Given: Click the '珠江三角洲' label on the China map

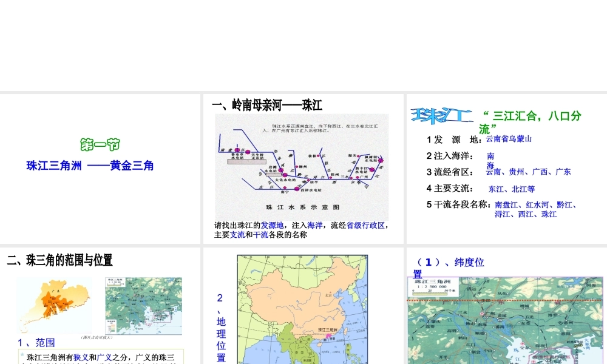Looking at the screenshot, I should (328, 330).
